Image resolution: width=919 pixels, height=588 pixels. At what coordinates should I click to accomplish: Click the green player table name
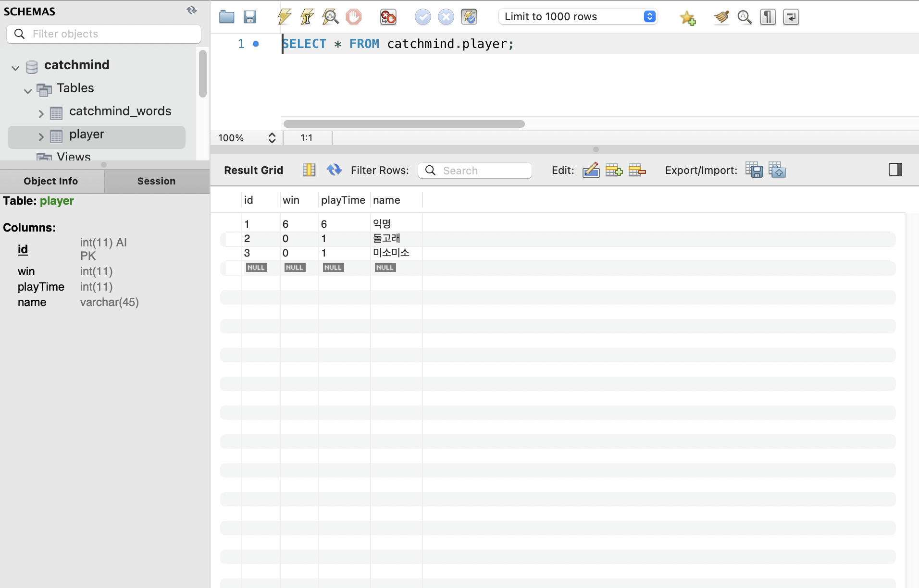57,201
